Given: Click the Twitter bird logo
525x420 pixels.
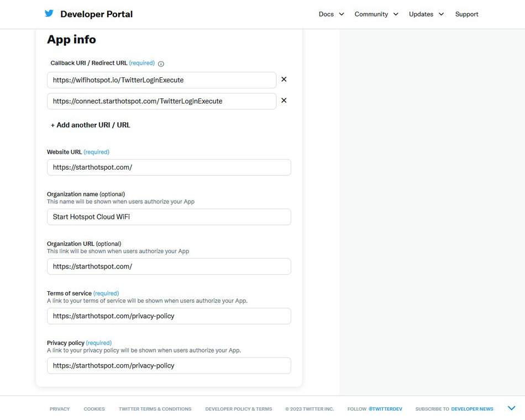Looking at the screenshot, I should [x=49, y=14].
